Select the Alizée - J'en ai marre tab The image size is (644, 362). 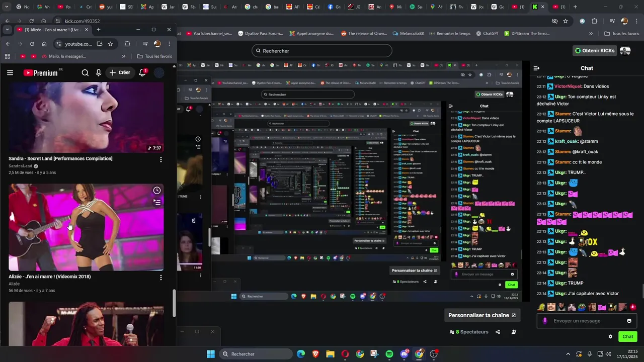52,30
